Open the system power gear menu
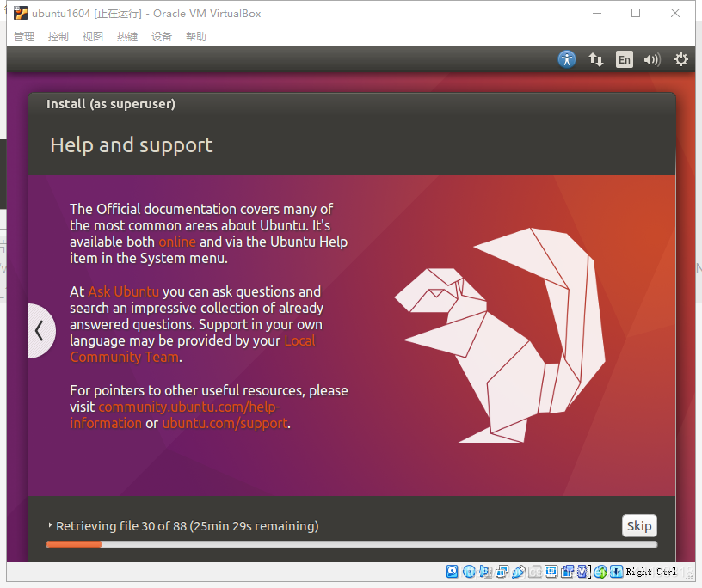 point(681,59)
